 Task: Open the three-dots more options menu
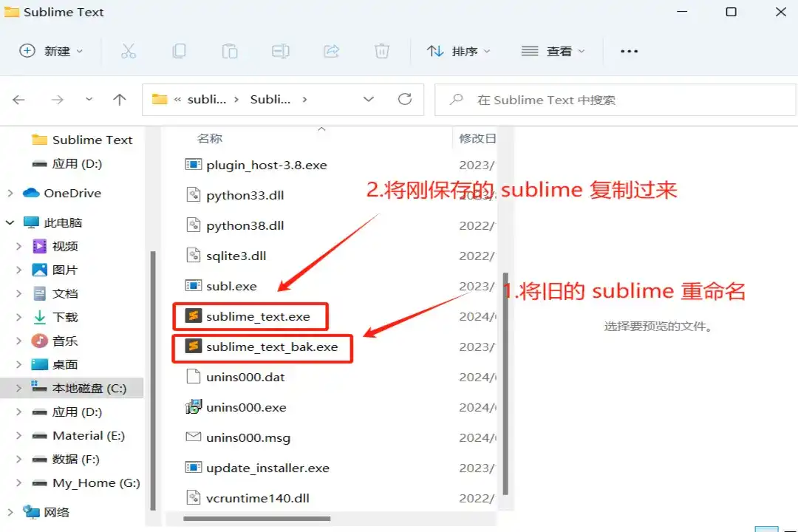pyautogui.click(x=629, y=51)
